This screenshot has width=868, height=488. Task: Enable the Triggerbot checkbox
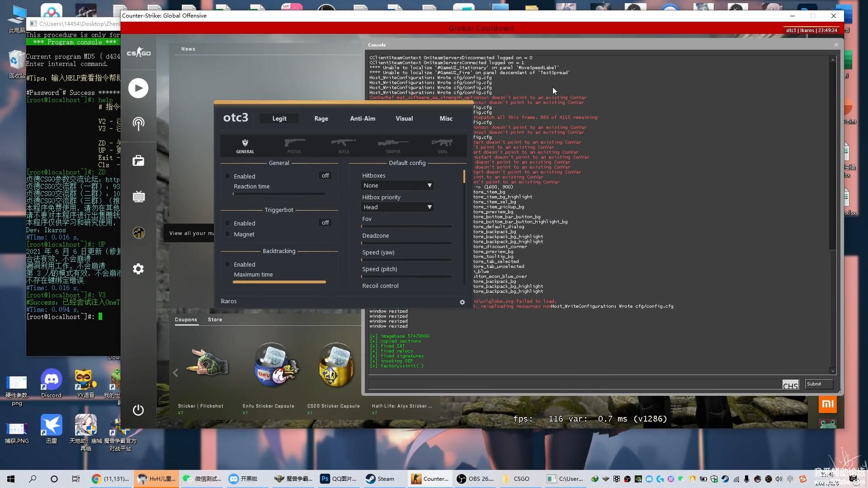click(x=227, y=223)
